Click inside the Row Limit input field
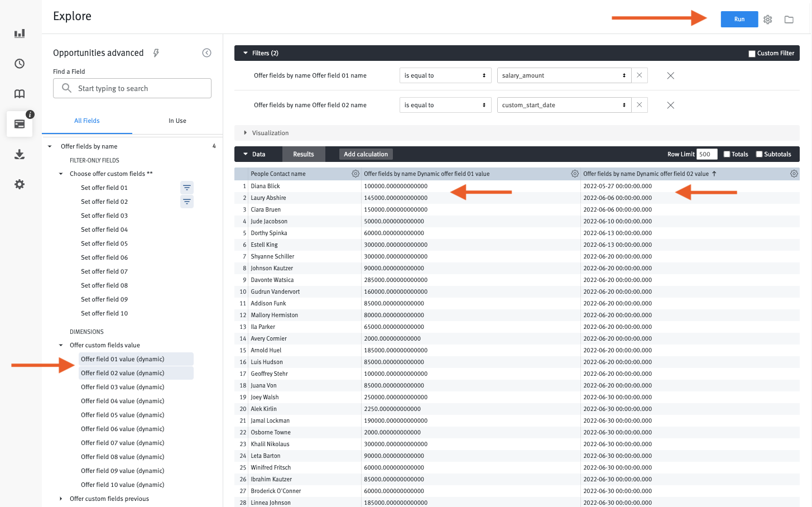812x507 pixels. pos(707,154)
